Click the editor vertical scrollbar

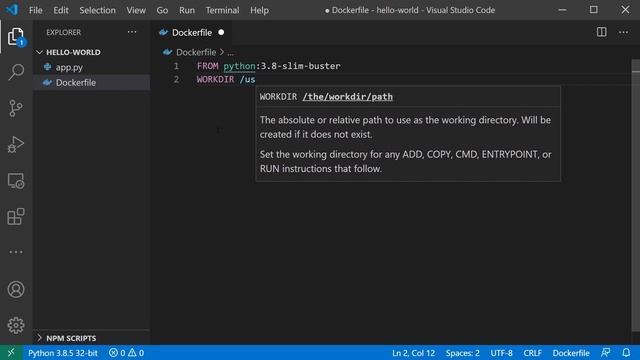[x=636, y=196]
